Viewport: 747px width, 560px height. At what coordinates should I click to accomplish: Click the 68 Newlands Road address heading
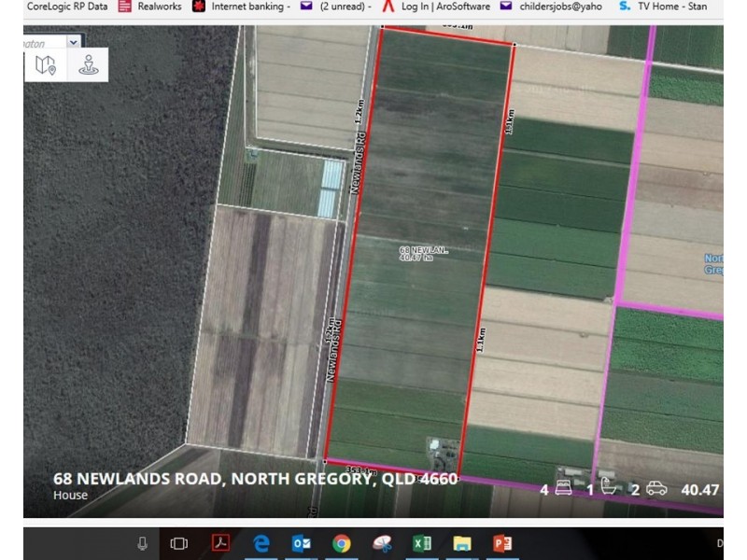point(255,479)
